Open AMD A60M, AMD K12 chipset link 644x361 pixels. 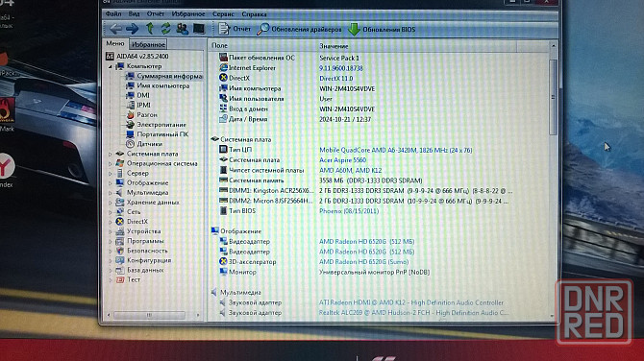[350, 170]
